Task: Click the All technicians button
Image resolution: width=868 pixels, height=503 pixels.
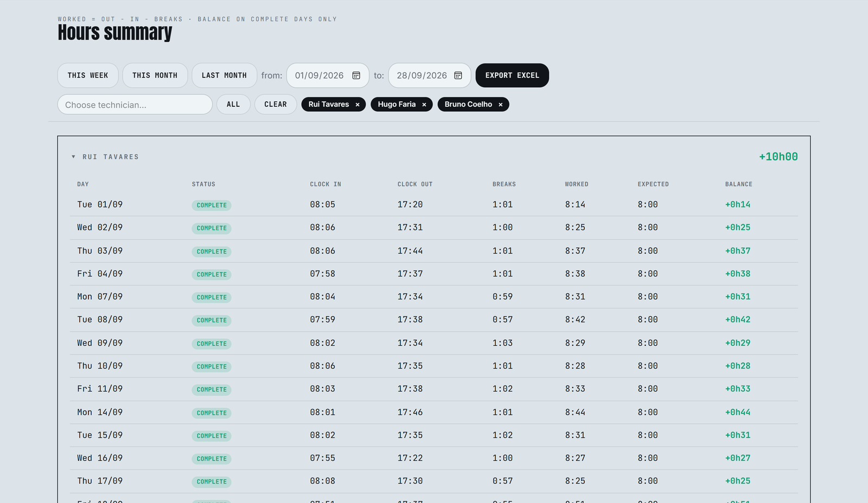Action: tap(233, 104)
